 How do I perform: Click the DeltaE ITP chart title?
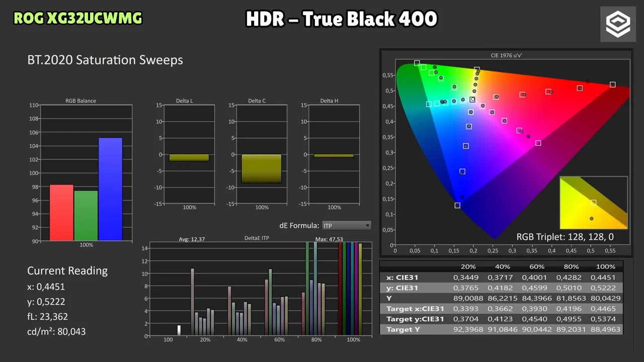click(x=257, y=238)
